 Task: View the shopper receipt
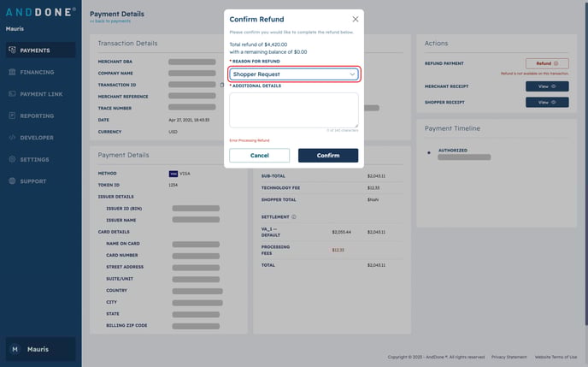point(546,103)
